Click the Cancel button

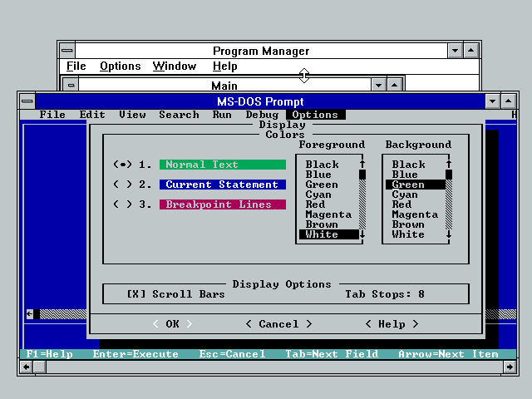278,324
